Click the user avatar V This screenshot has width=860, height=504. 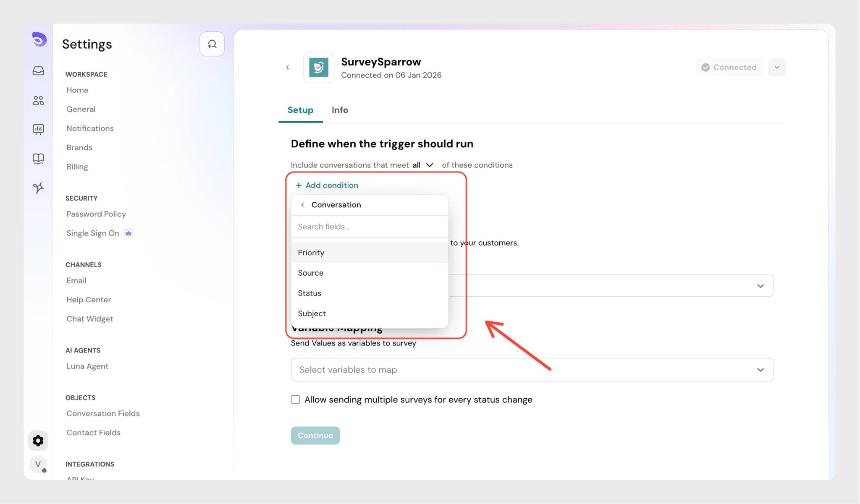[38, 464]
